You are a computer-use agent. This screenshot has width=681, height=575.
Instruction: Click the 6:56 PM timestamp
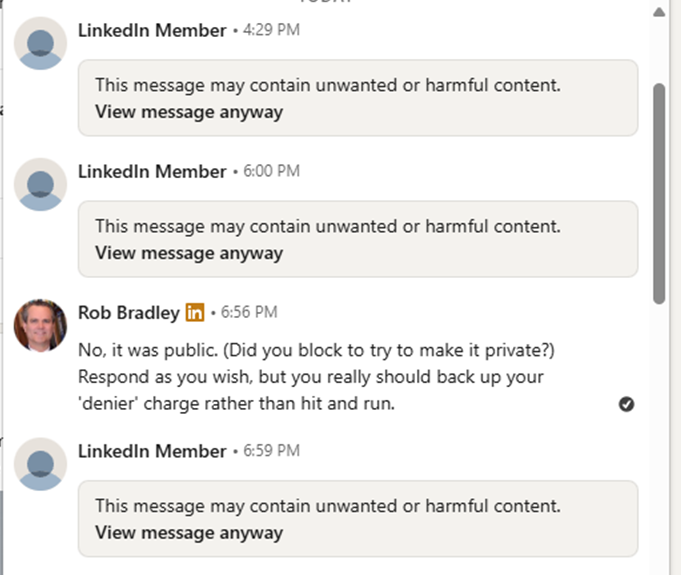pos(249,312)
